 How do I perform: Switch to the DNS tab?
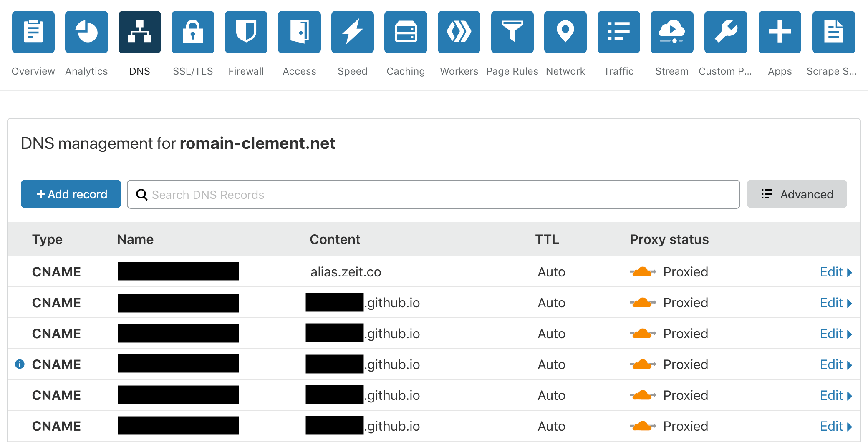coord(140,32)
